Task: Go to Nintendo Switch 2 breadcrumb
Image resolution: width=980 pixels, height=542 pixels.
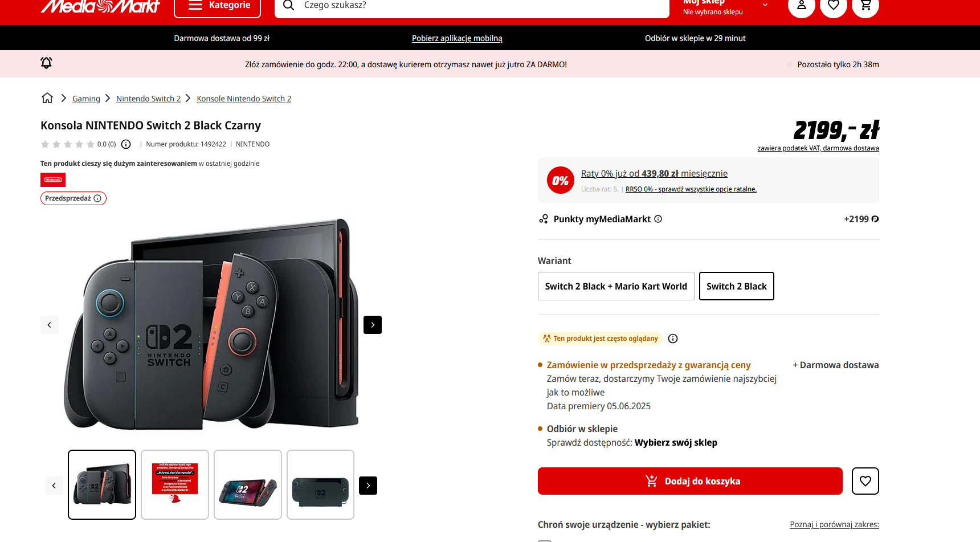Action: point(148,99)
